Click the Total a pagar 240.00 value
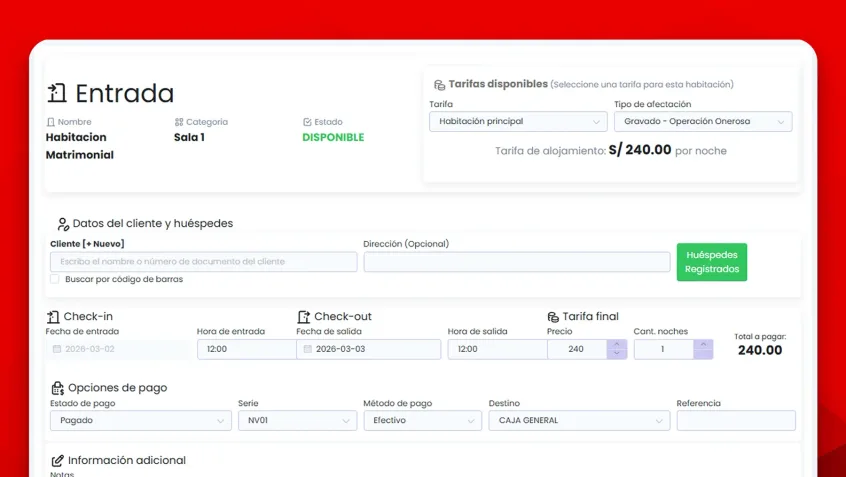846x477 pixels. [760, 350]
